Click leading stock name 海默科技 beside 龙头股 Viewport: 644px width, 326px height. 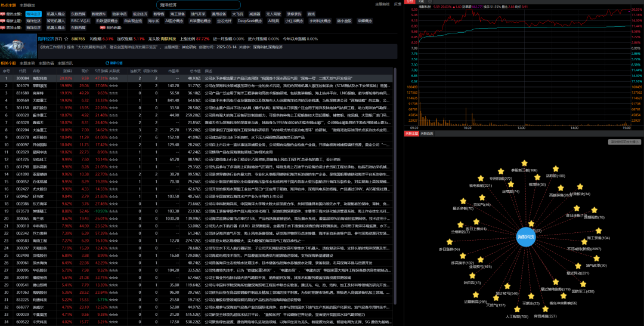[x=168, y=39]
